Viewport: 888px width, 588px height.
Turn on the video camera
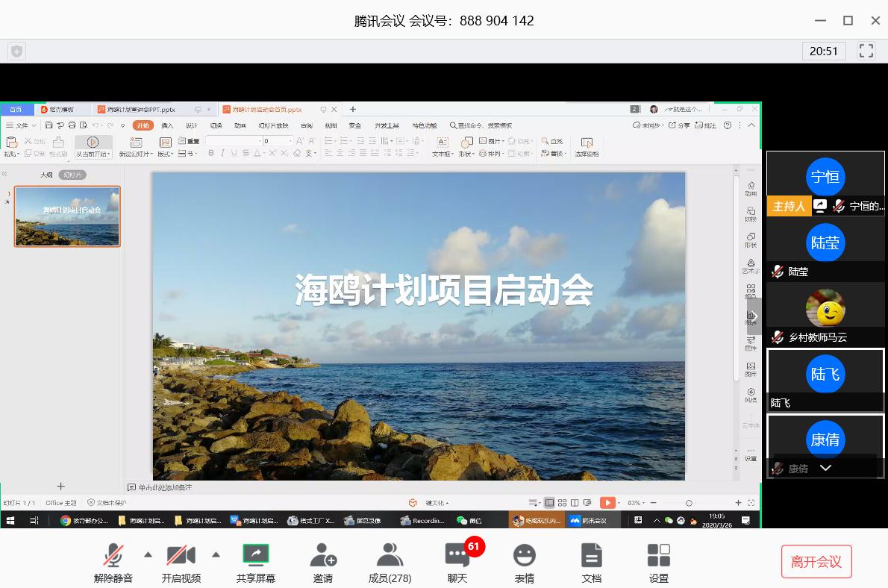point(181,556)
